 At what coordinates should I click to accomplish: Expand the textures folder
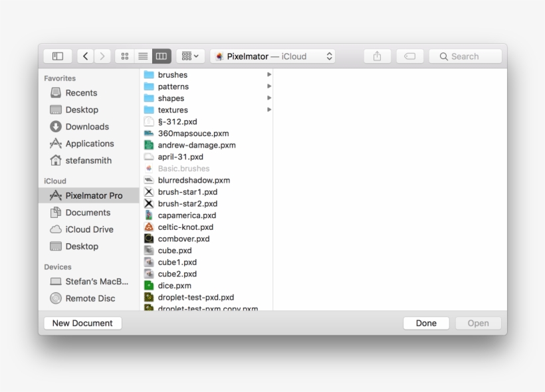(269, 110)
